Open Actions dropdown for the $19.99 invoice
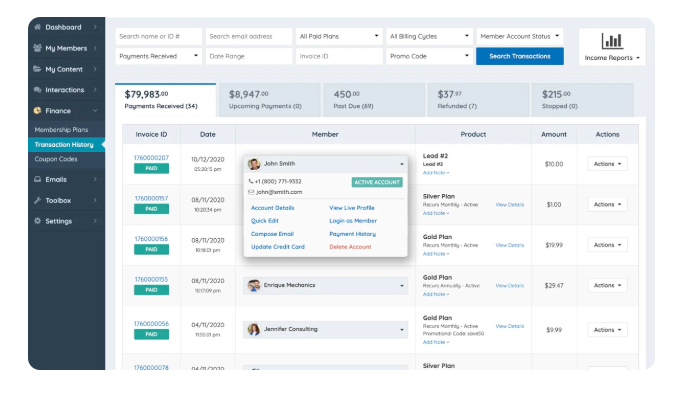Image resolution: width=674 pixels, height=396 pixels. click(x=607, y=245)
